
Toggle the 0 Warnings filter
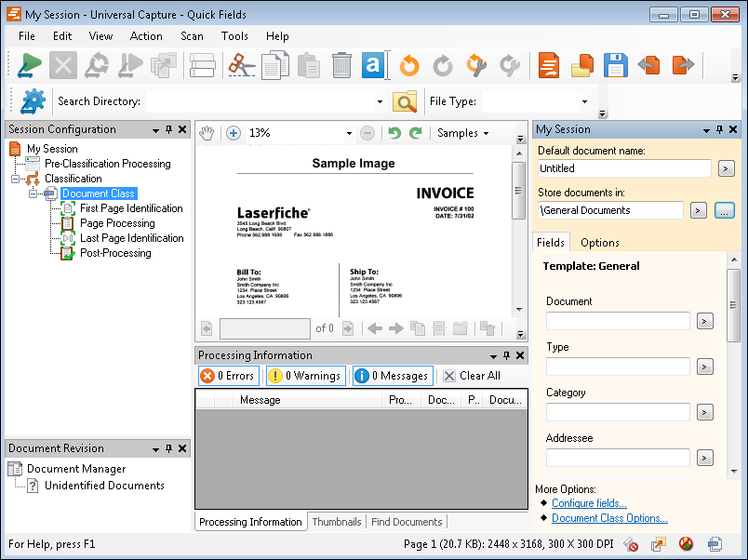pos(304,376)
